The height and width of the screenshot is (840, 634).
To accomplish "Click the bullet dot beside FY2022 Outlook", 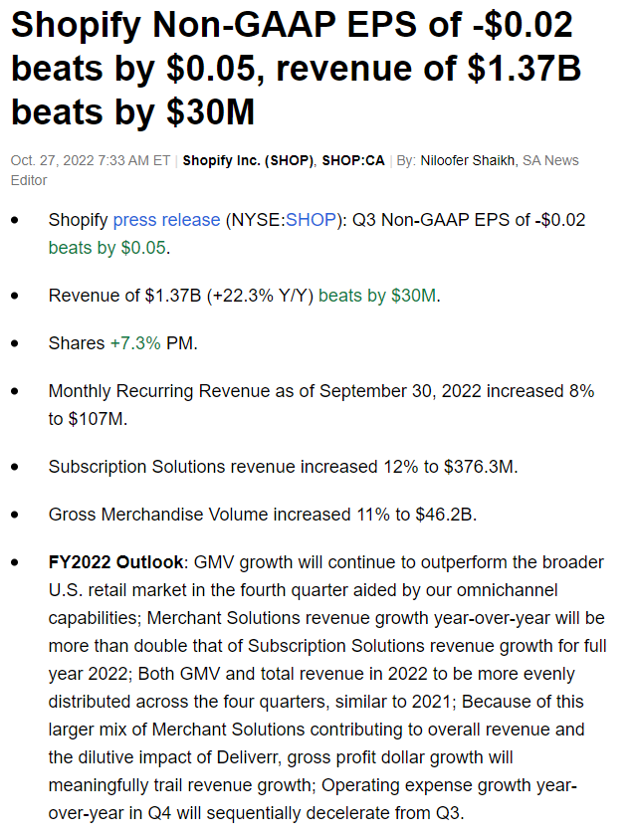I will click(x=15, y=562).
